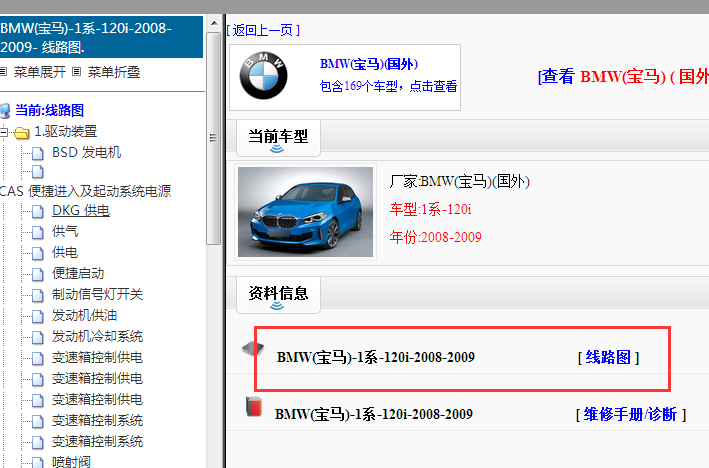Click the 菜单折叠 collapse-all icon
The width and height of the screenshot is (709, 468).
77,71
